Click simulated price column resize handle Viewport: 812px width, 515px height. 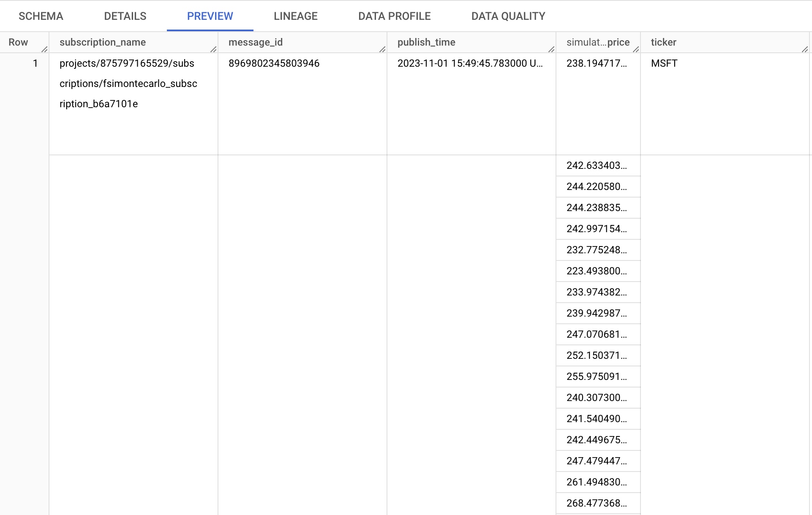coord(636,49)
